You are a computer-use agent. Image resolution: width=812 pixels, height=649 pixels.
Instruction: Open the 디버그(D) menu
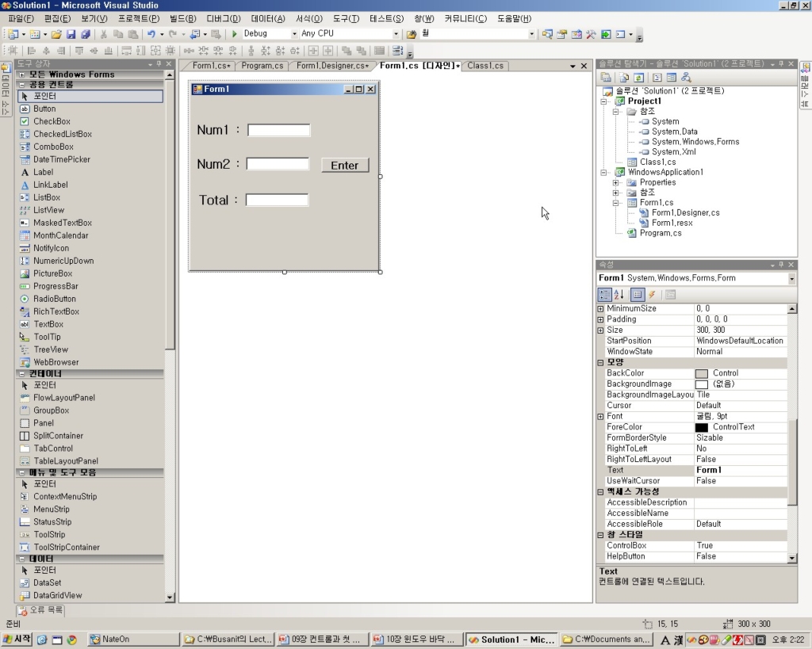click(x=223, y=19)
